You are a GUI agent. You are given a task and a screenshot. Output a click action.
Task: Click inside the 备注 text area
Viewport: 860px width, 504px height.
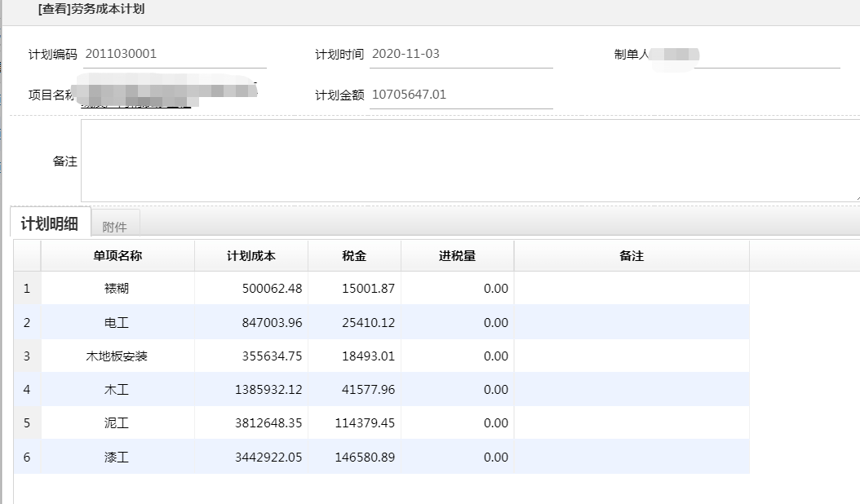[469, 161]
